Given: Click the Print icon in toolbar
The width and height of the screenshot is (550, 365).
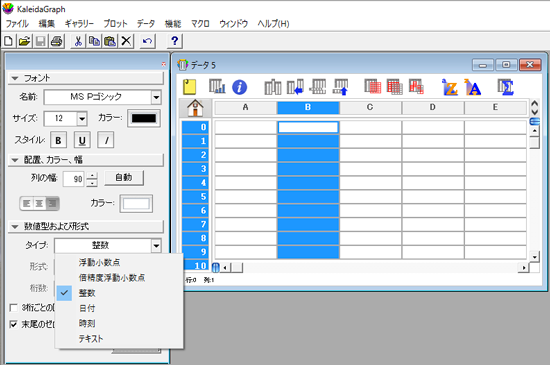Looking at the screenshot, I should 57,41.
